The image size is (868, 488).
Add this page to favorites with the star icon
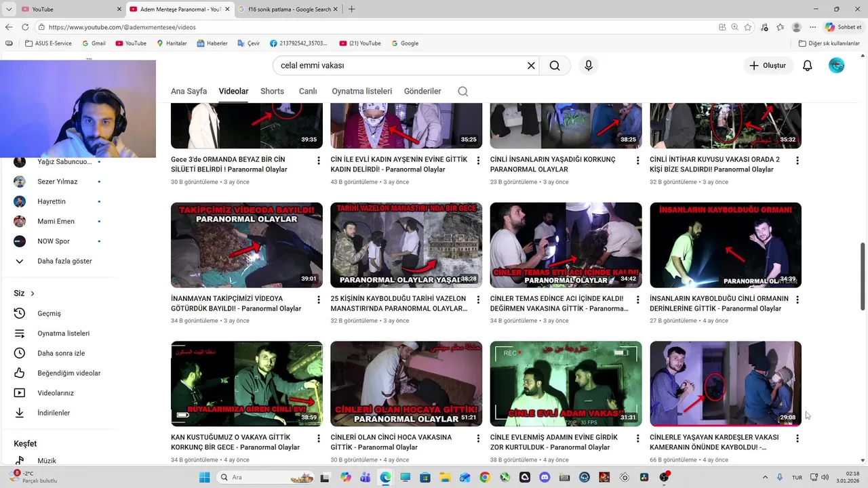point(747,27)
